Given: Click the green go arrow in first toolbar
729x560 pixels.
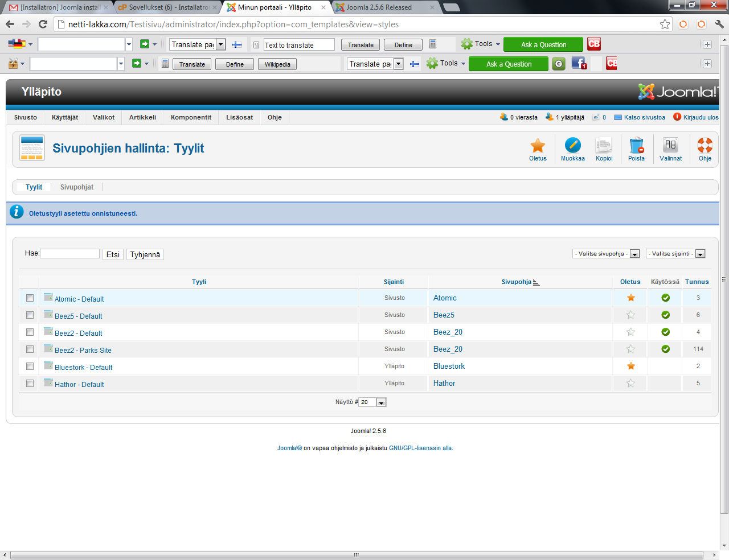Looking at the screenshot, I should pos(145,44).
